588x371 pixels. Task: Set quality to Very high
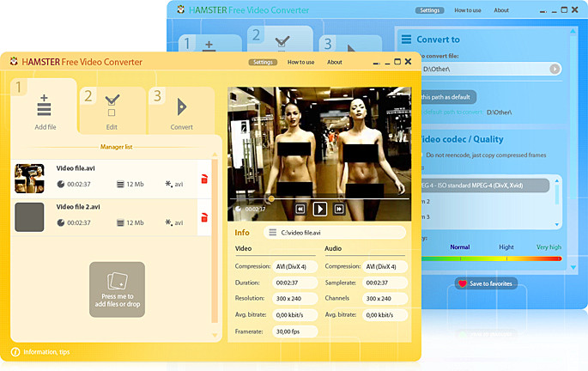[549, 247]
